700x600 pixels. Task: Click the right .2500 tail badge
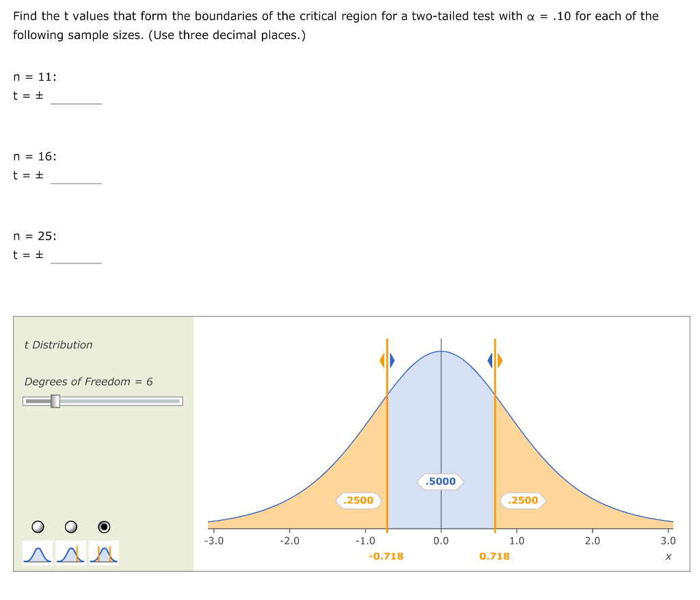pyautogui.click(x=523, y=501)
